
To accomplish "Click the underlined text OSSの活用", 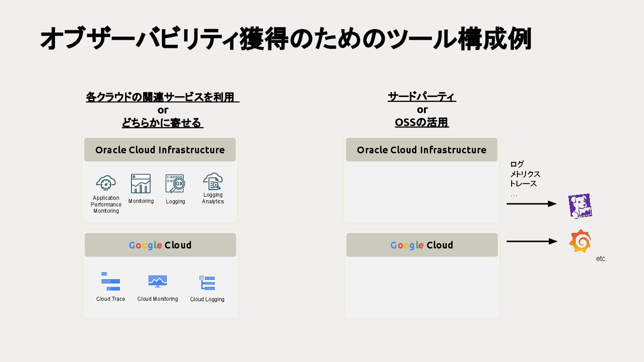I will [422, 122].
